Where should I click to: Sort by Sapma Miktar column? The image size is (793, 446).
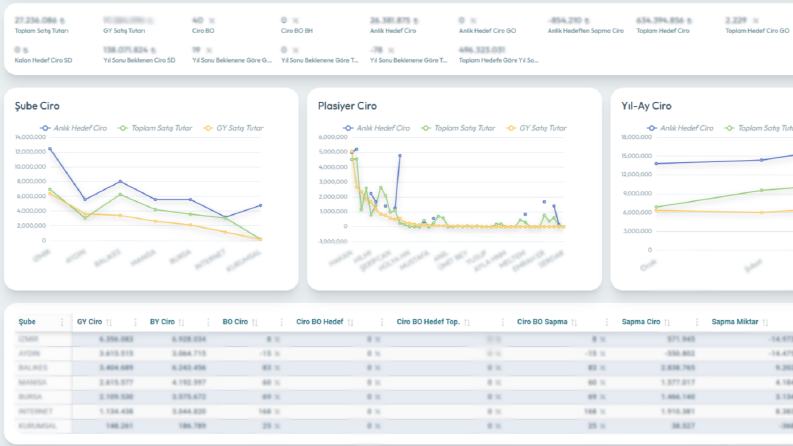click(x=765, y=322)
